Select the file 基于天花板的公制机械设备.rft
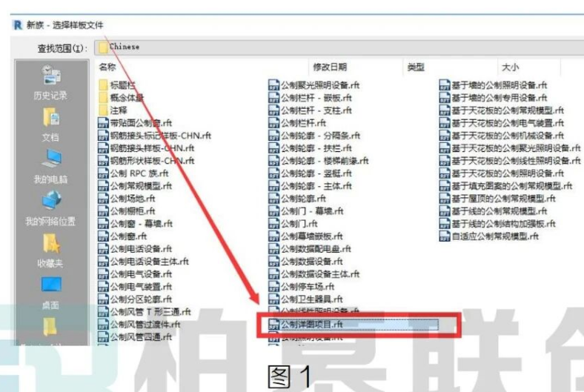Screen dimensions: 584x392 coord(502,136)
